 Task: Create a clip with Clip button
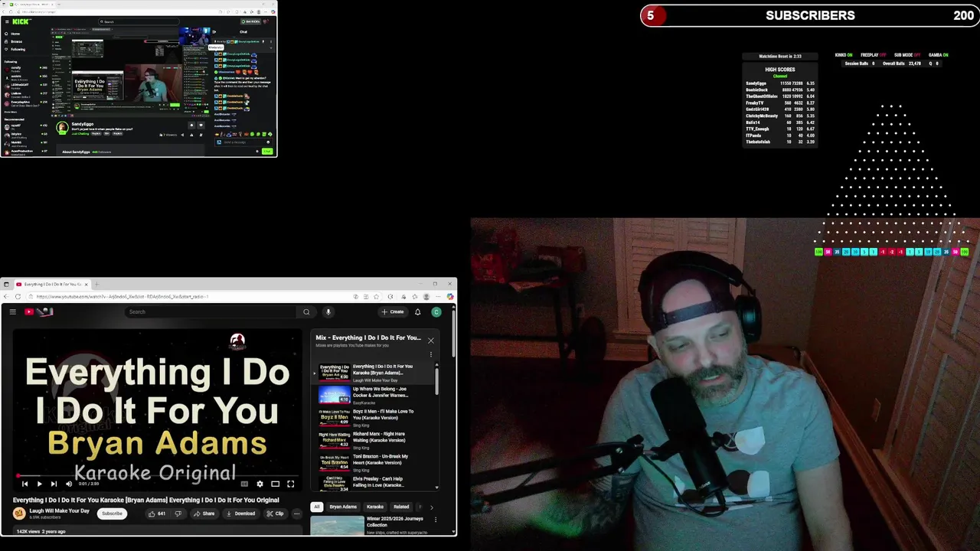276,514
